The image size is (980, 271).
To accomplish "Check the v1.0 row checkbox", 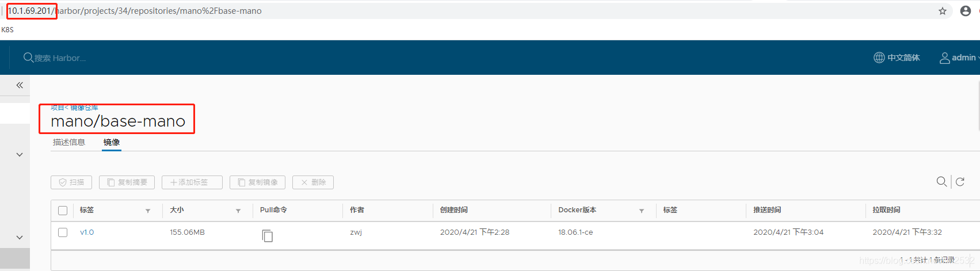I will coord(63,232).
